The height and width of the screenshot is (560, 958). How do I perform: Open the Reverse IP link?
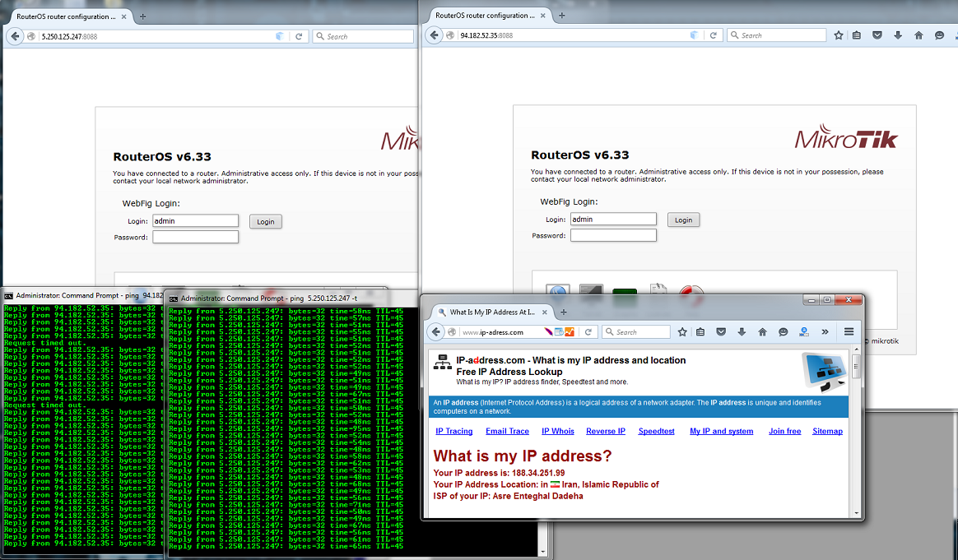click(606, 431)
